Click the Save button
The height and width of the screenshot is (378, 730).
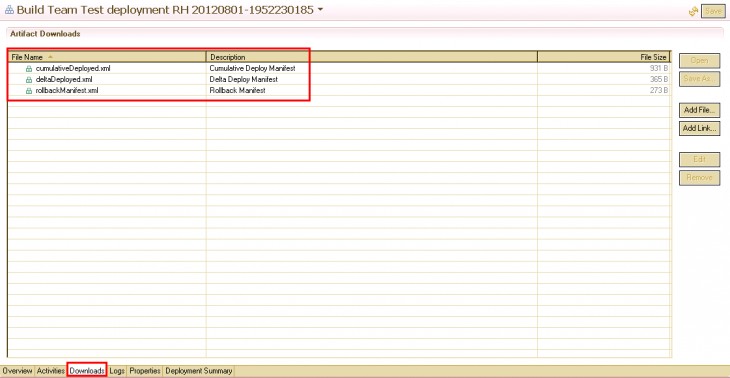(713, 11)
